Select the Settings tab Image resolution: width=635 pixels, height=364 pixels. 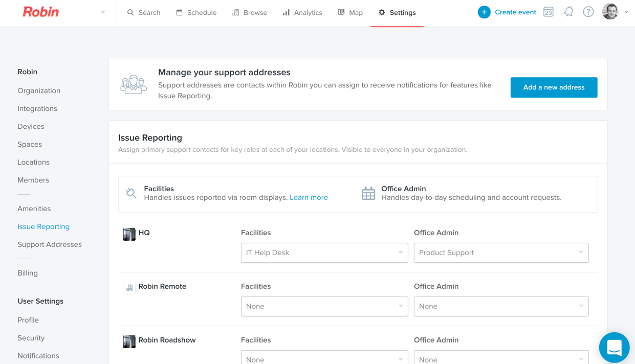coord(397,13)
